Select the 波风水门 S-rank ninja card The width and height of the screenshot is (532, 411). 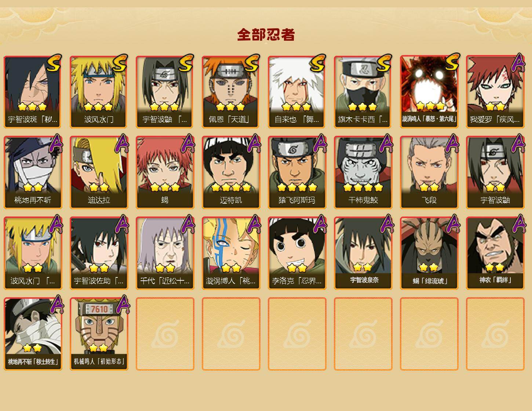[99, 92]
